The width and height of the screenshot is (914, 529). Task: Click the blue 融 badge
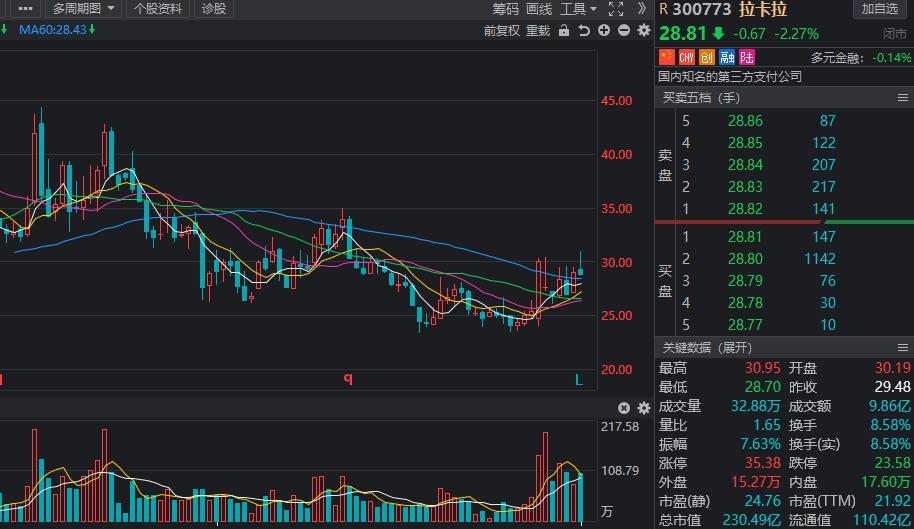[x=727, y=57]
